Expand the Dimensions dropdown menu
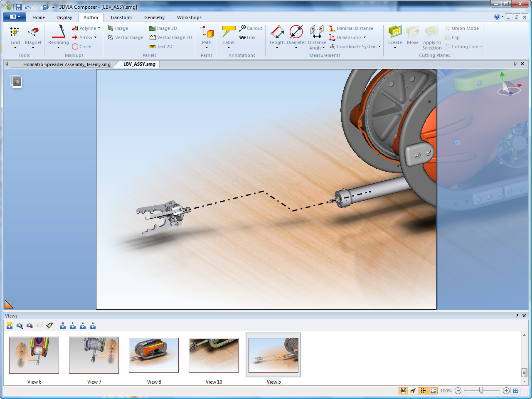This screenshot has height=399, width=532. point(365,37)
